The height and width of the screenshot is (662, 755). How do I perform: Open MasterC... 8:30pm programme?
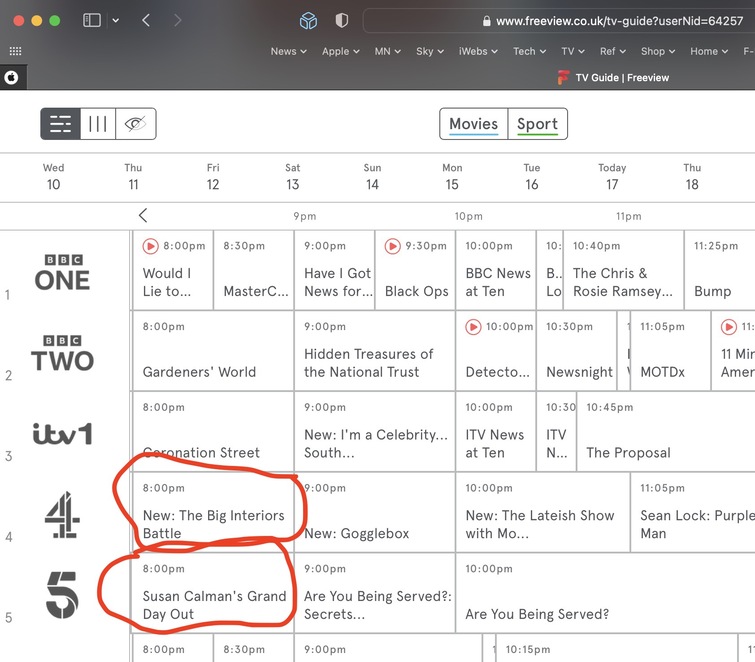click(x=253, y=270)
